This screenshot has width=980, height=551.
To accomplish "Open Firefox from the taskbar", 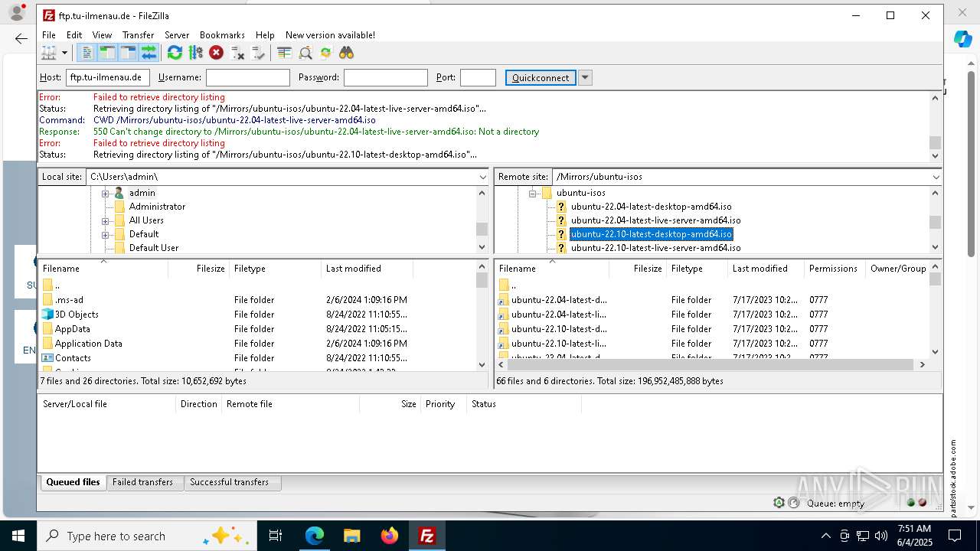I will [390, 536].
